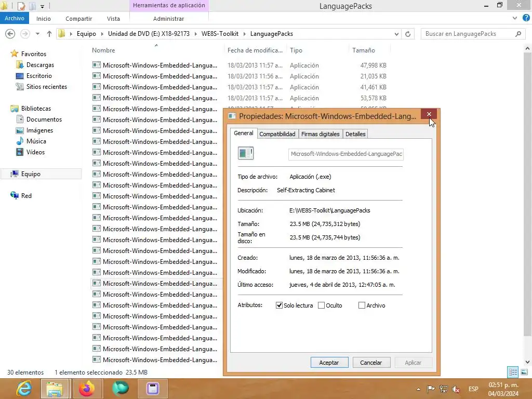Select Escritorio in navigation pane

tap(39, 76)
